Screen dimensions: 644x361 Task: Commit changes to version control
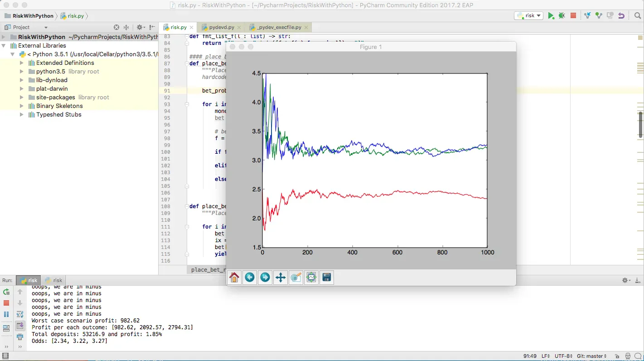pyautogui.click(x=599, y=15)
